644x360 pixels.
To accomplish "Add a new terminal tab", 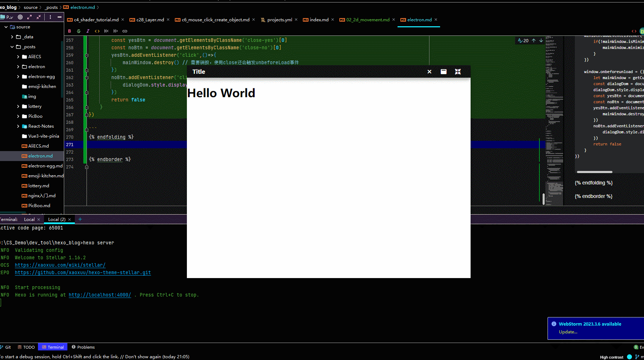I will pyautogui.click(x=80, y=219).
